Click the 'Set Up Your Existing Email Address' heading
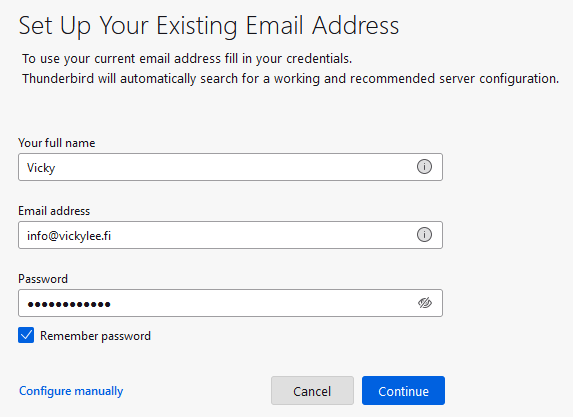The height and width of the screenshot is (417, 573). pos(209,26)
